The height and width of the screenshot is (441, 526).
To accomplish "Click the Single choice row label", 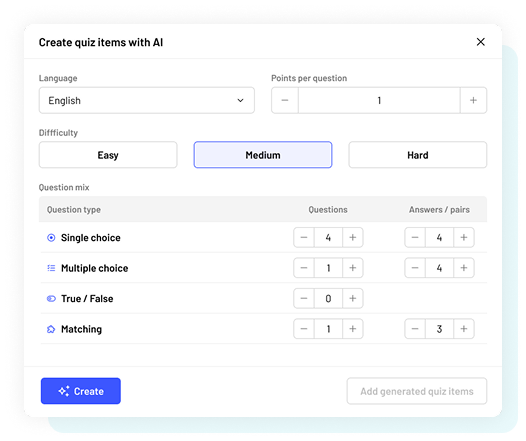I will point(91,238).
